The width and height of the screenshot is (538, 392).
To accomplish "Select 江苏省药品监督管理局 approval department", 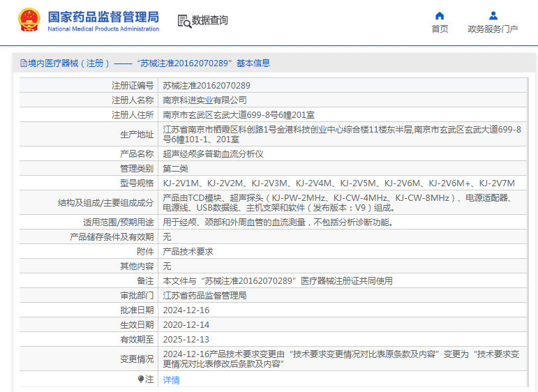I will pyautogui.click(x=205, y=296).
